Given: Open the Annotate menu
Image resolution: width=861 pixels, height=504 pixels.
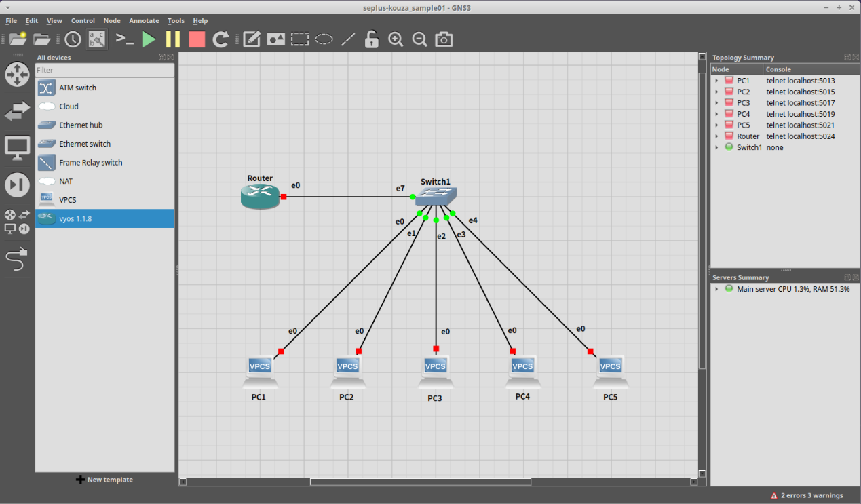Looking at the screenshot, I should click(144, 21).
